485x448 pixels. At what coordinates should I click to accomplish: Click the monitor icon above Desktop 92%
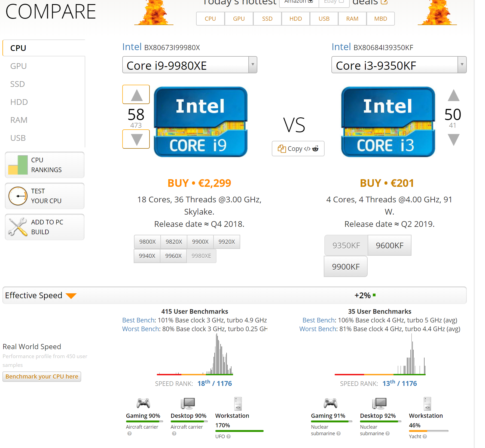pyautogui.click(x=379, y=403)
